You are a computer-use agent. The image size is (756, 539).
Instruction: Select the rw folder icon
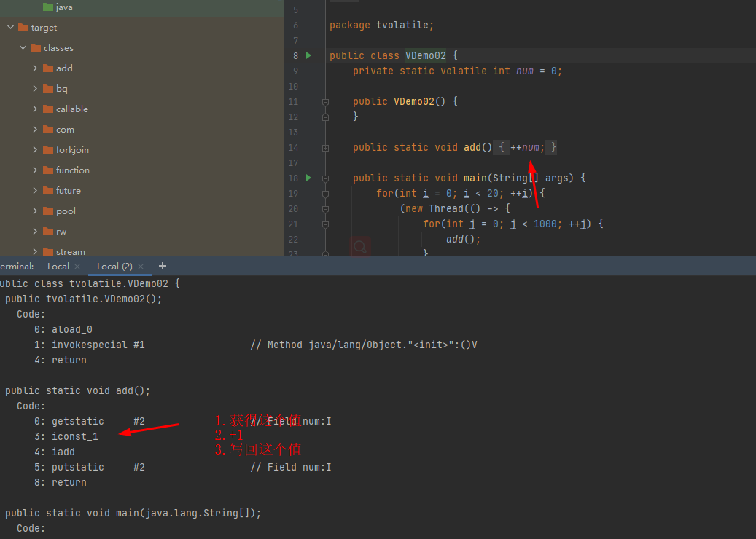(x=47, y=231)
